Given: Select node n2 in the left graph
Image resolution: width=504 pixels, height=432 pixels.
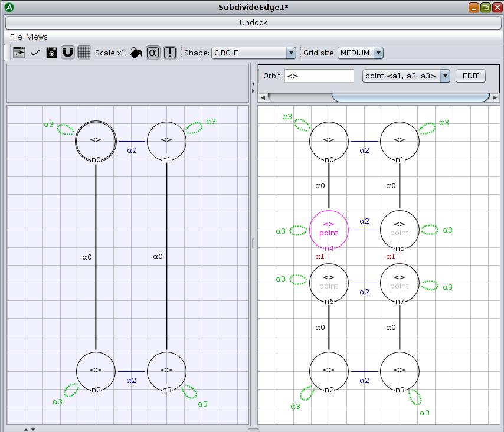Looking at the screenshot, I should 96,371.
